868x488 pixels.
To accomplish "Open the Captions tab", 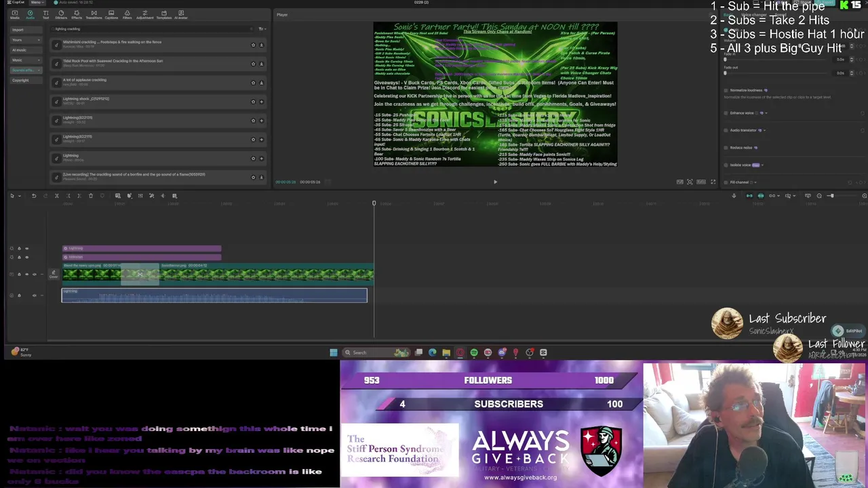I will [111, 14].
